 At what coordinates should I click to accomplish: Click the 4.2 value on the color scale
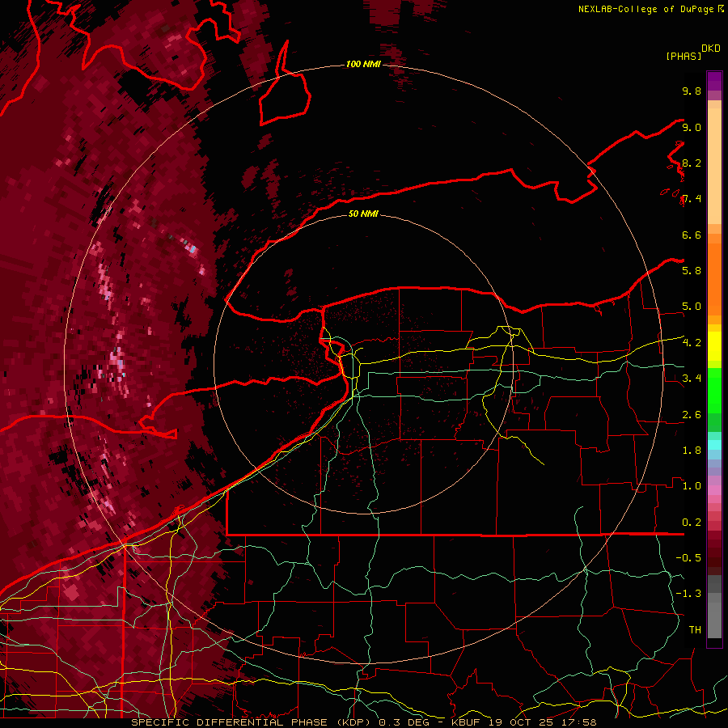click(x=692, y=343)
